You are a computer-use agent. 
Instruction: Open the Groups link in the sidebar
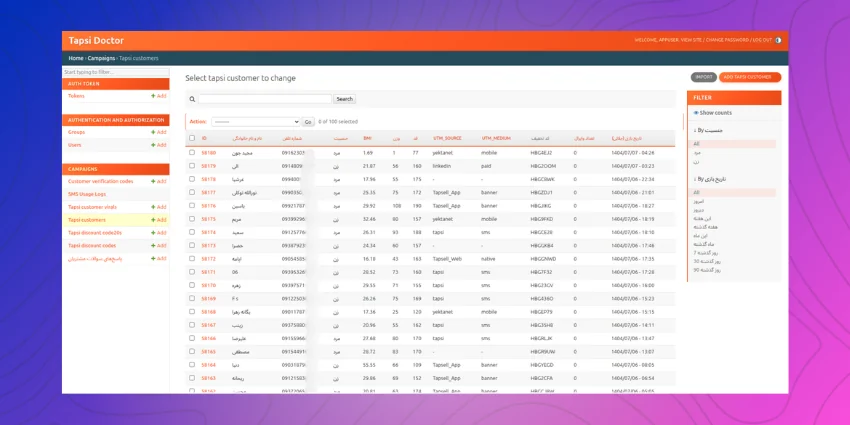pyautogui.click(x=76, y=132)
